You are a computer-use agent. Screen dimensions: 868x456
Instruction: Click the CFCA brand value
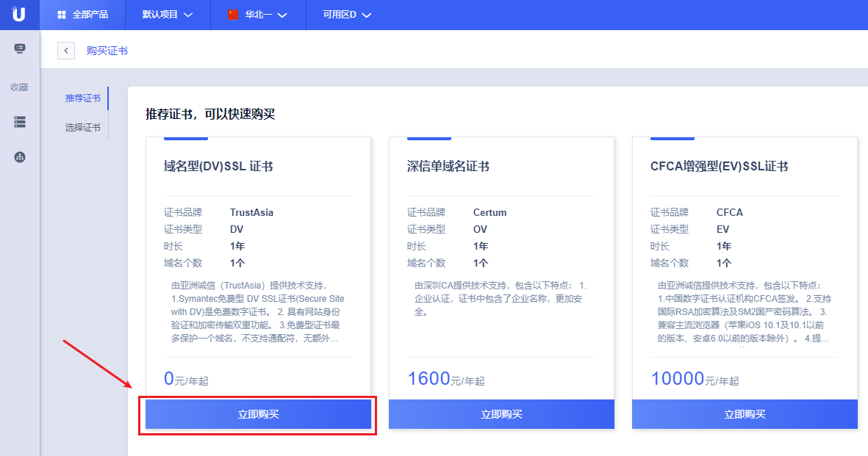(x=730, y=212)
